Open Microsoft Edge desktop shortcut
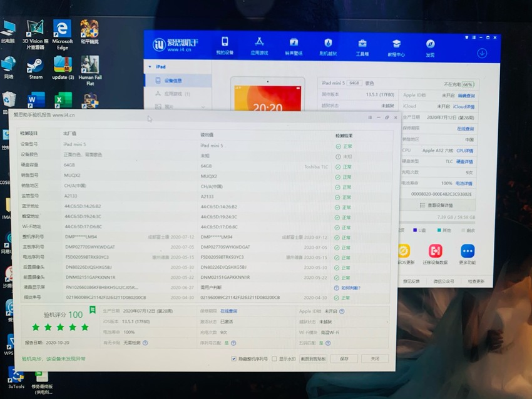 point(63,35)
